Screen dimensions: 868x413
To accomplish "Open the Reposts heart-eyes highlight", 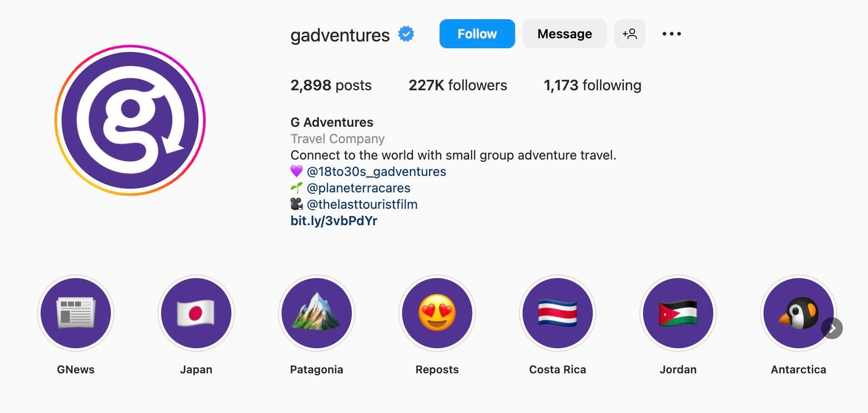I will tap(437, 313).
